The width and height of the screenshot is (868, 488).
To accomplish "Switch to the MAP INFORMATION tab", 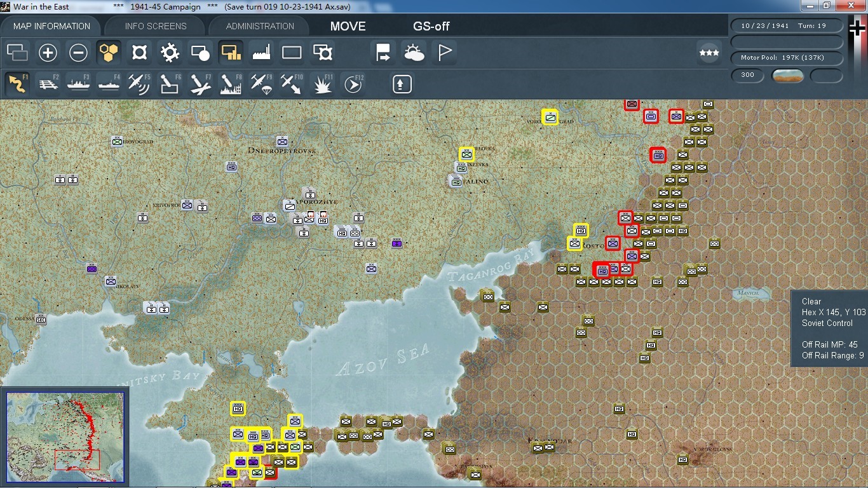I will [51, 26].
